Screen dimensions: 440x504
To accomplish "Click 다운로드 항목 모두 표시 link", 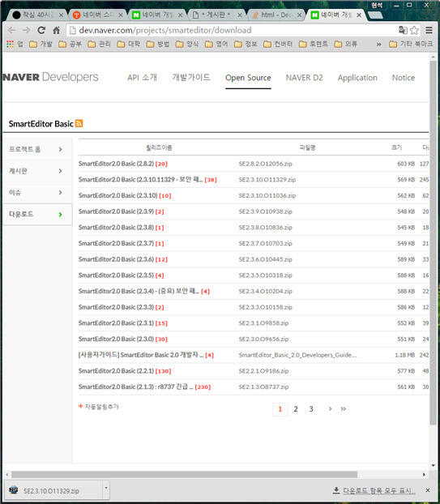I will 378,490.
